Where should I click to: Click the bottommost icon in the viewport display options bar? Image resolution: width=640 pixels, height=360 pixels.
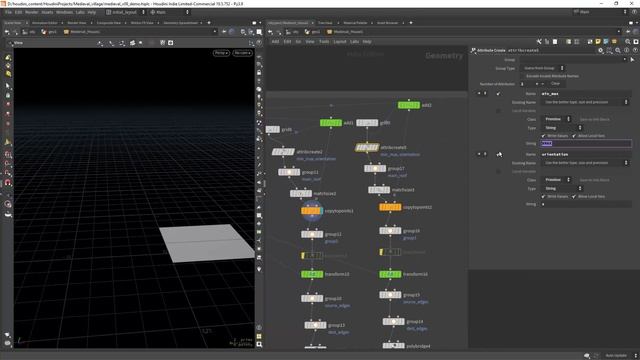tap(259, 344)
